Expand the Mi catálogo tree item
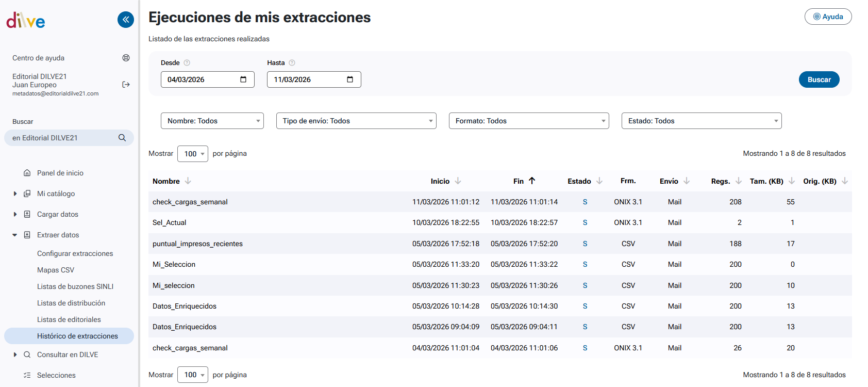868x387 pixels. pyautogui.click(x=15, y=193)
